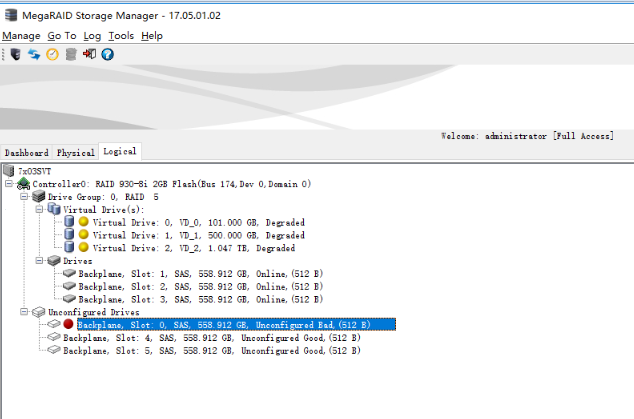This screenshot has height=419, width=634.
Task: Click the red logout arrow toolbar icon
Action: [89, 54]
